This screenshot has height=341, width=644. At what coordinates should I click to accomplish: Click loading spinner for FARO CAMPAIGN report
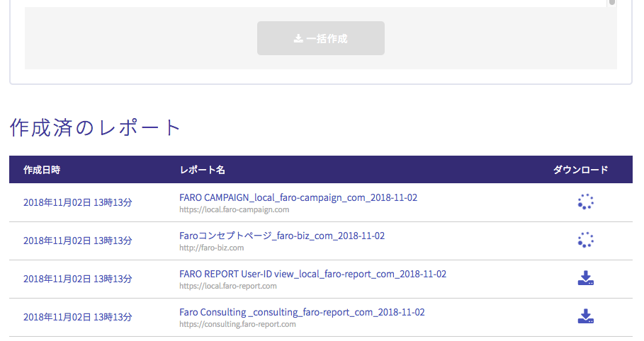pyautogui.click(x=586, y=202)
